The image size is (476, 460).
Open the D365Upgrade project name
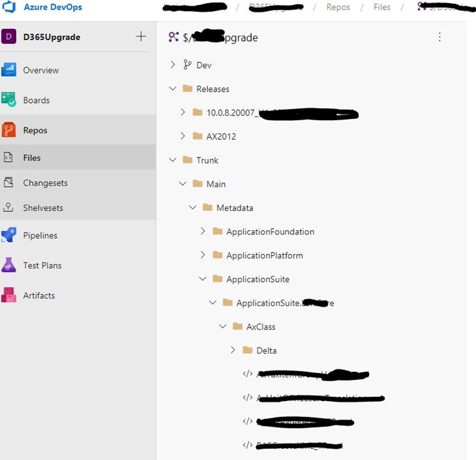pos(52,37)
